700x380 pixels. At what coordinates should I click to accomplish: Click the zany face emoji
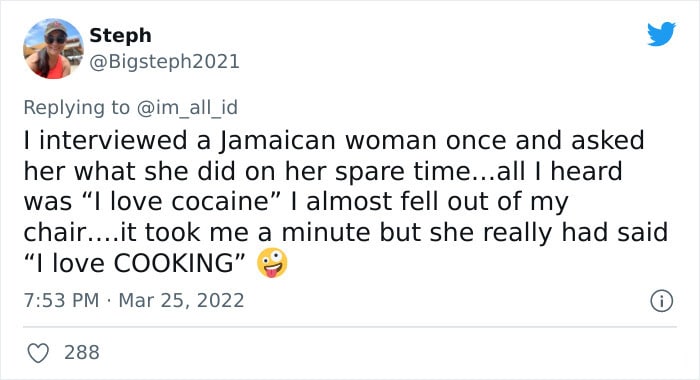(272, 263)
